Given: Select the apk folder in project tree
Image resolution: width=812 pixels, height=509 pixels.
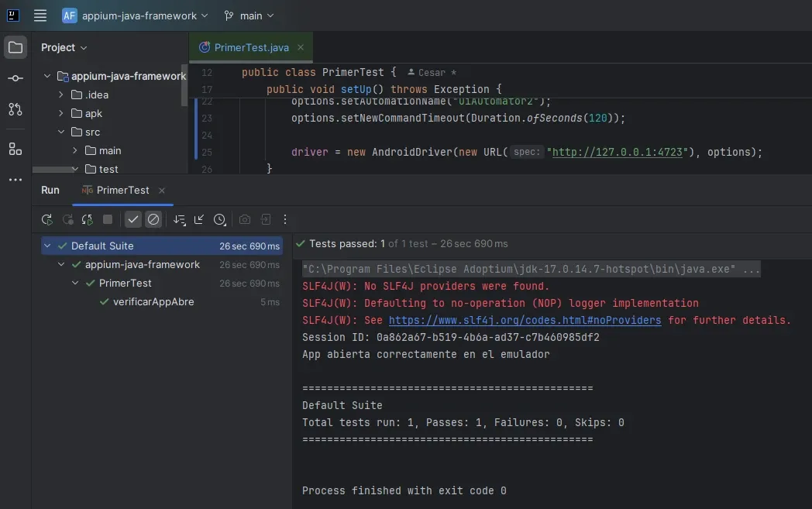Looking at the screenshot, I should 93,113.
